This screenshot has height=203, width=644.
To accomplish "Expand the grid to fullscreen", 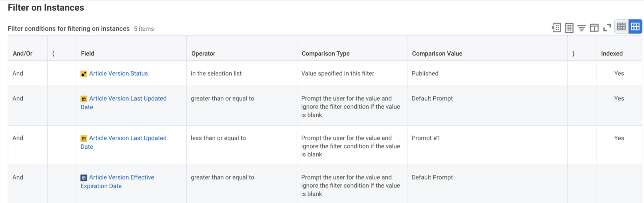I will point(607,28).
